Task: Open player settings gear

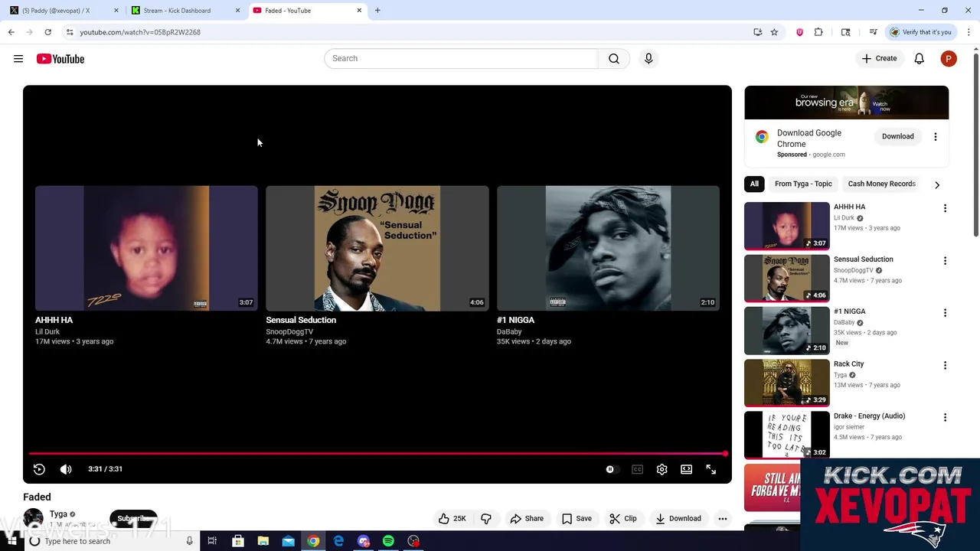Action: pos(662,469)
